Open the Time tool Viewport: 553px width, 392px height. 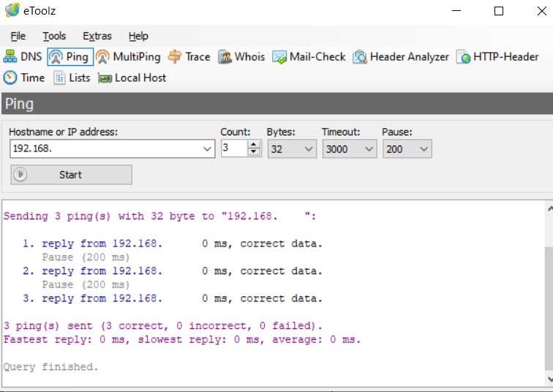pos(24,78)
